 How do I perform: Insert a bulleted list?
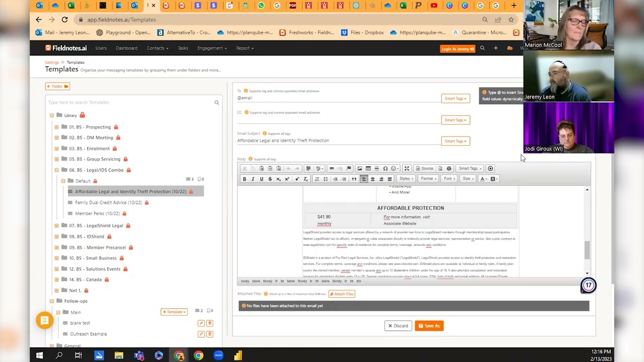pyautogui.click(x=326, y=179)
